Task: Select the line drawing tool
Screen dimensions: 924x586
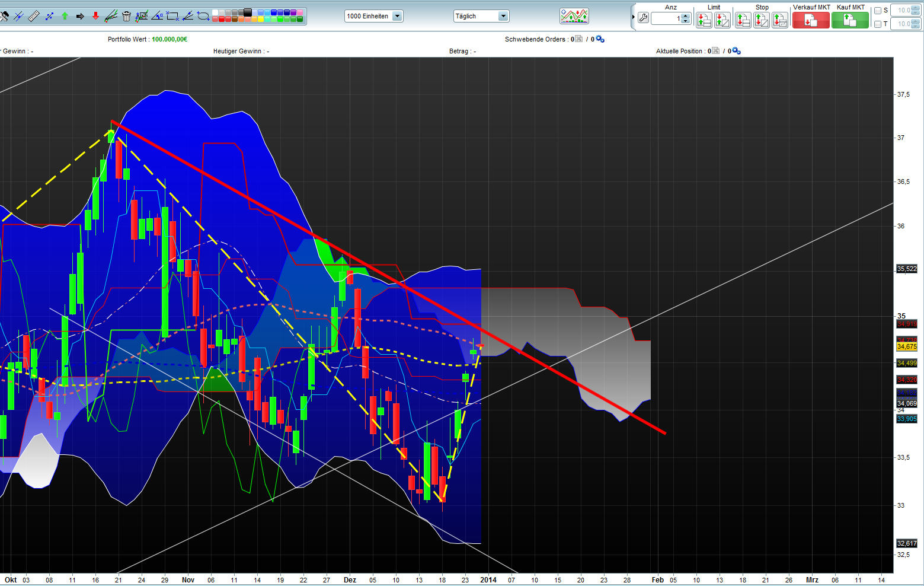Action: pyautogui.click(x=18, y=17)
